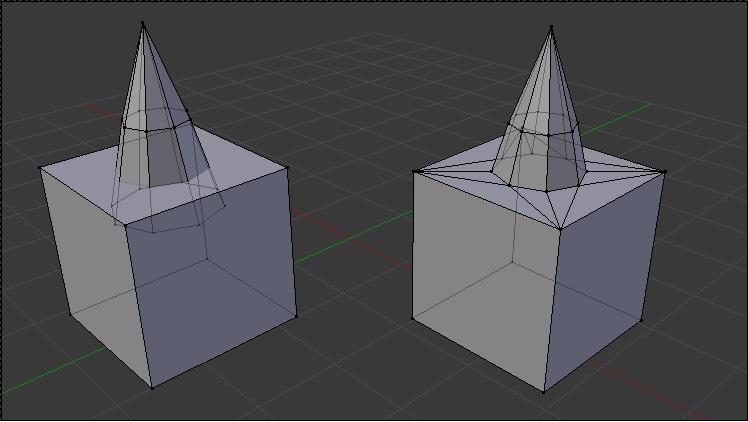Image resolution: width=748 pixels, height=422 pixels.
Task: Select the right cube's bottom-right corner vertex
Action: click(641, 321)
